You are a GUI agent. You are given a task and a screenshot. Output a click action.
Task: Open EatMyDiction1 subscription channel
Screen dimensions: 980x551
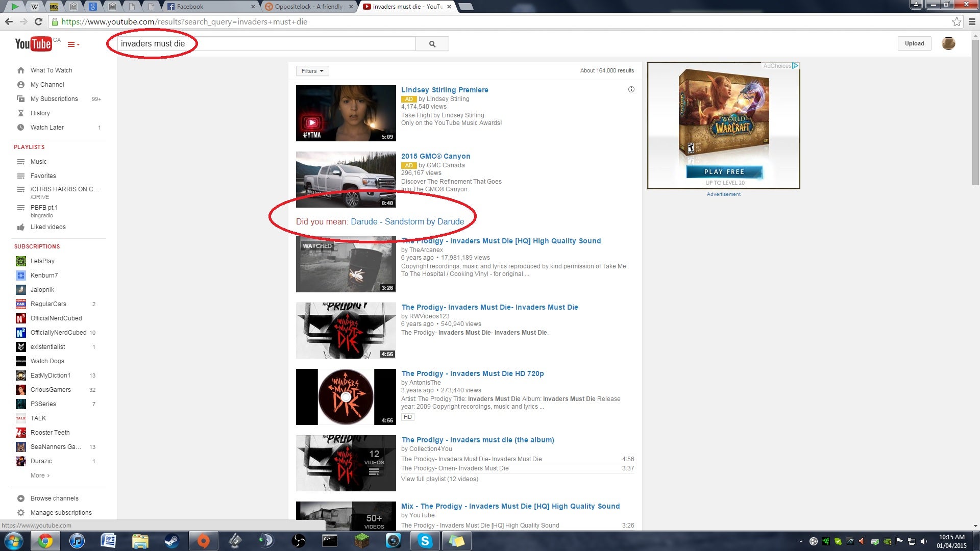coord(50,375)
